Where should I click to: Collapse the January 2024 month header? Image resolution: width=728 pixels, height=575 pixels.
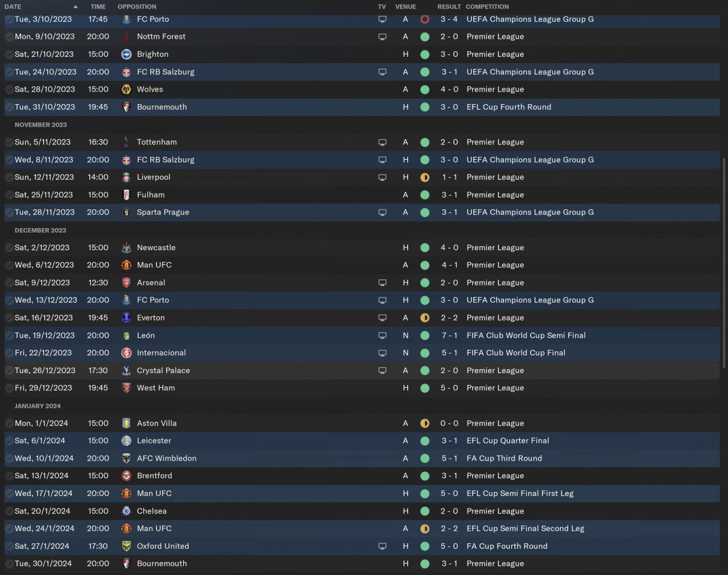[38, 406]
